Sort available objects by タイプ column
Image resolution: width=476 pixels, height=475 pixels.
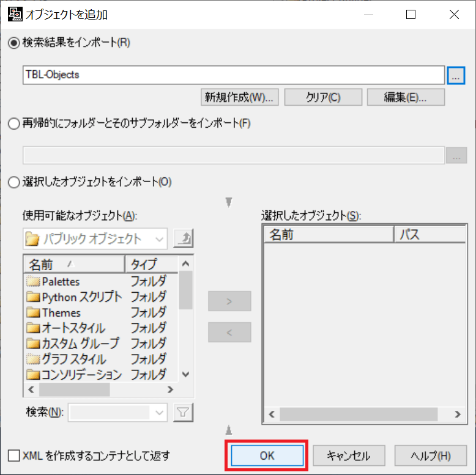(152, 265)
